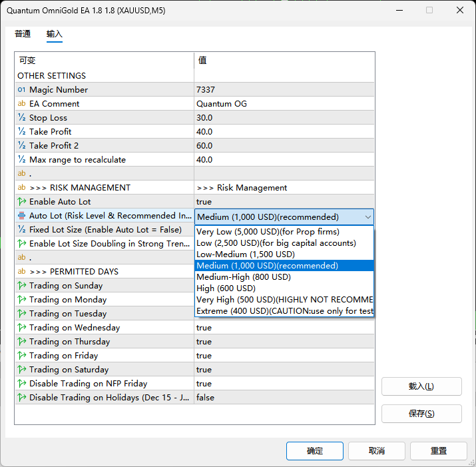This screenshot has height=467, width=476.
Task: Click the enum icon beside Auto Lot row
Action: pyautogui.click(x=21, y=216)
